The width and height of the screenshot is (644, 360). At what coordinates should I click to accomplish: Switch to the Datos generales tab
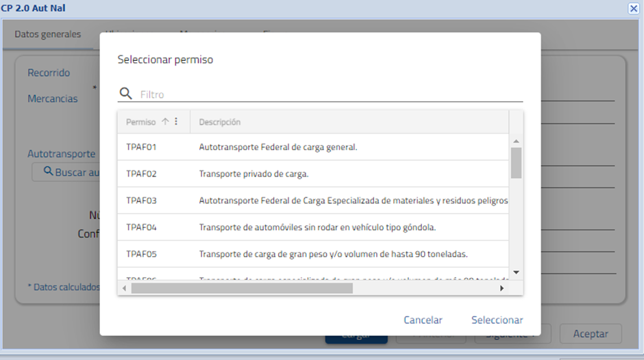pos(48,34)
